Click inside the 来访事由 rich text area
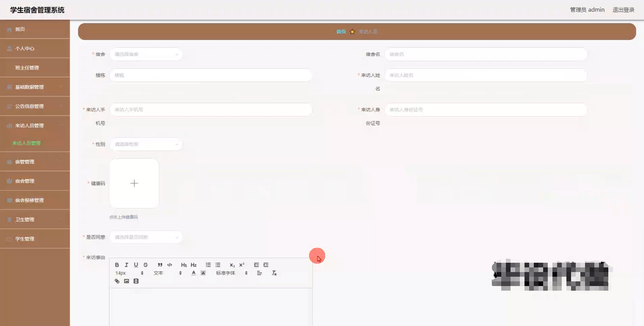644x326 pixels. pos(211,307)
